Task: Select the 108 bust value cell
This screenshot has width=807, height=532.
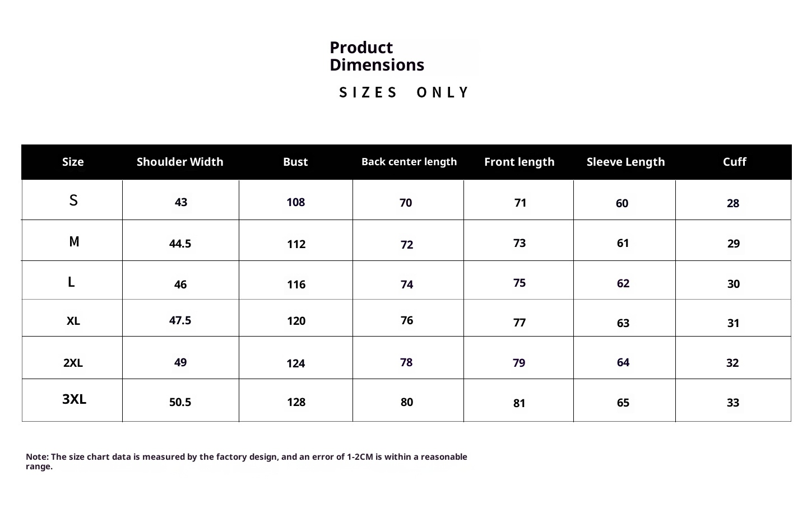Action: [x=295, y=202]
